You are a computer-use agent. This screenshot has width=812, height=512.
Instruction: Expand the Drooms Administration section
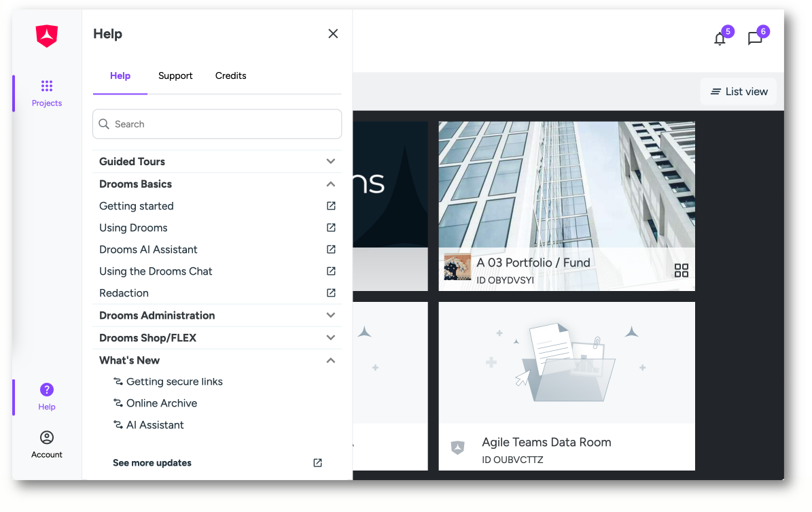[x=217, y=315]
